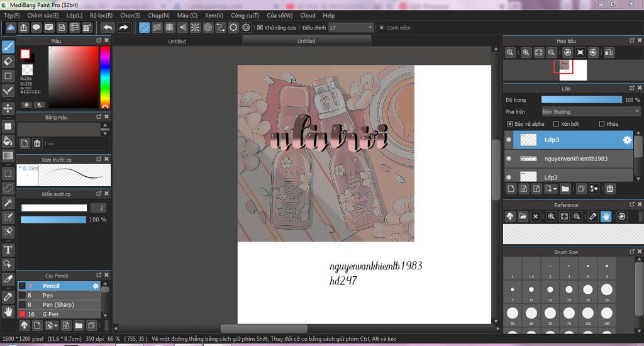This screenshot has width=644, height=346.
Task: Enable the parallel lines snap guide
Action: pyautogui.click(x=157, y=28)
